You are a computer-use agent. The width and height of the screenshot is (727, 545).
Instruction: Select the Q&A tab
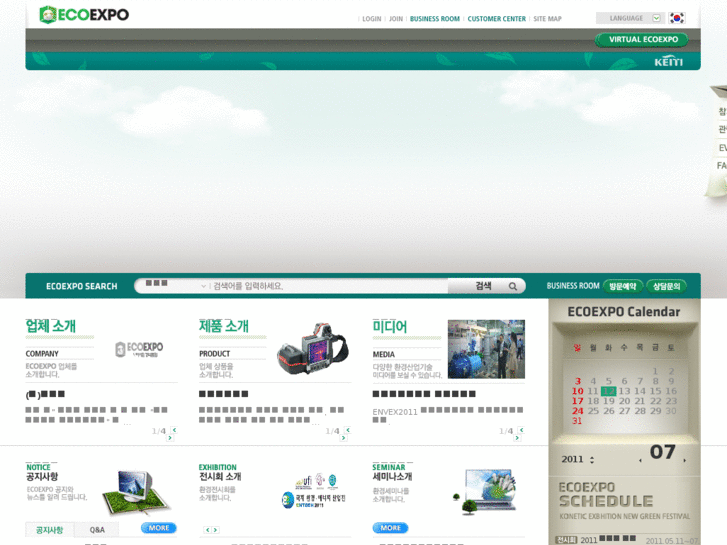[x=97, y=530]
